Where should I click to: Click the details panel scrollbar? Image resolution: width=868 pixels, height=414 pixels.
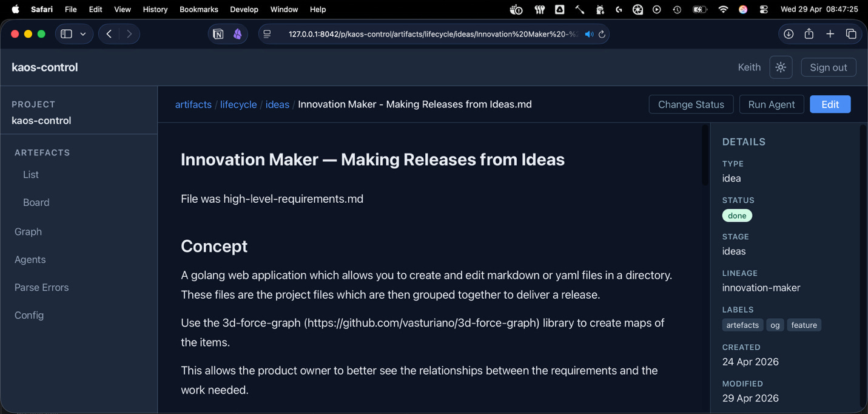[x=863, y=267]
